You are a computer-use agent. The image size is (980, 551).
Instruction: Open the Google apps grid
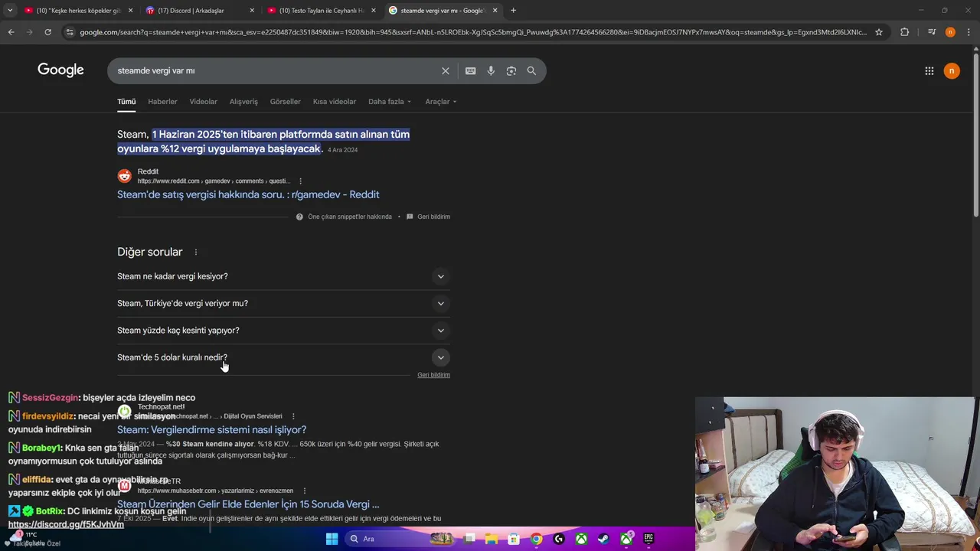(929, 70)
